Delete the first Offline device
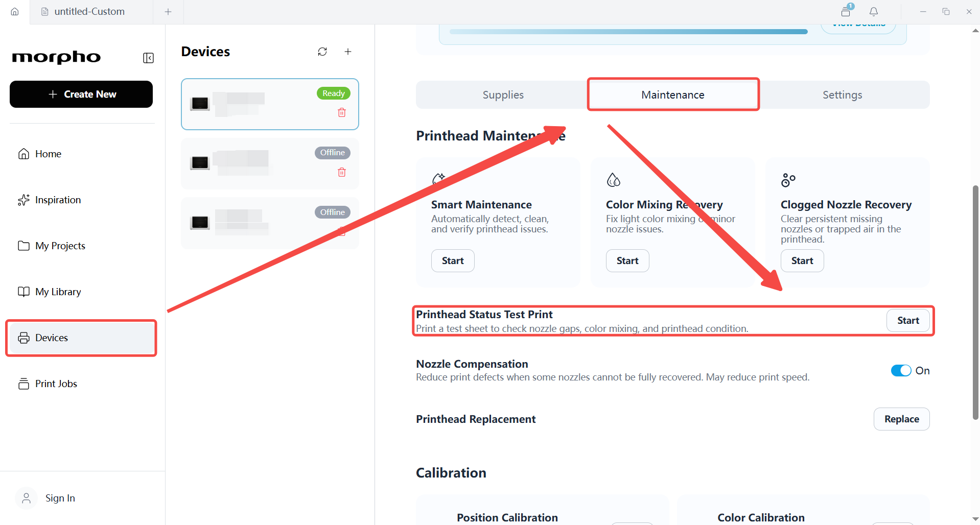980x525 pixels. click(342, 172)
